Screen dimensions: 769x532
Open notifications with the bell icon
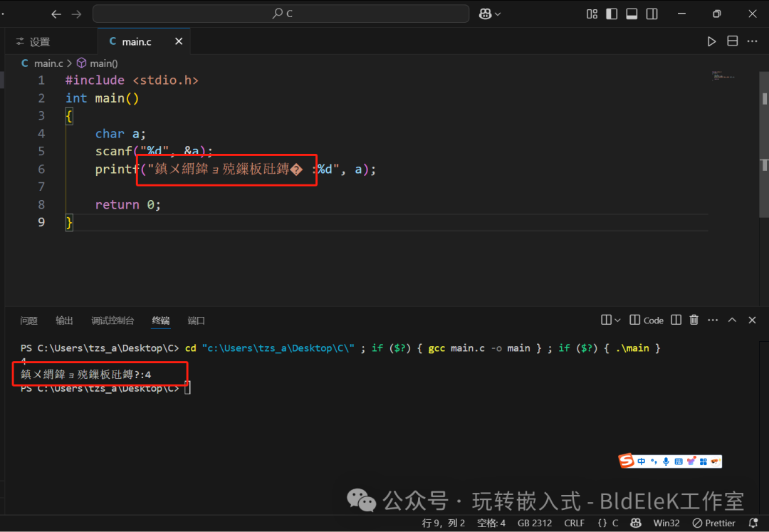753,523
